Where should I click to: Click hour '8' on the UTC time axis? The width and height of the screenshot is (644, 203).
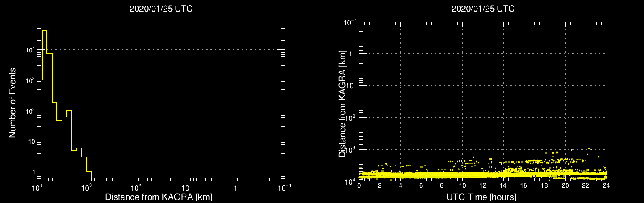(x=442, y=186)
